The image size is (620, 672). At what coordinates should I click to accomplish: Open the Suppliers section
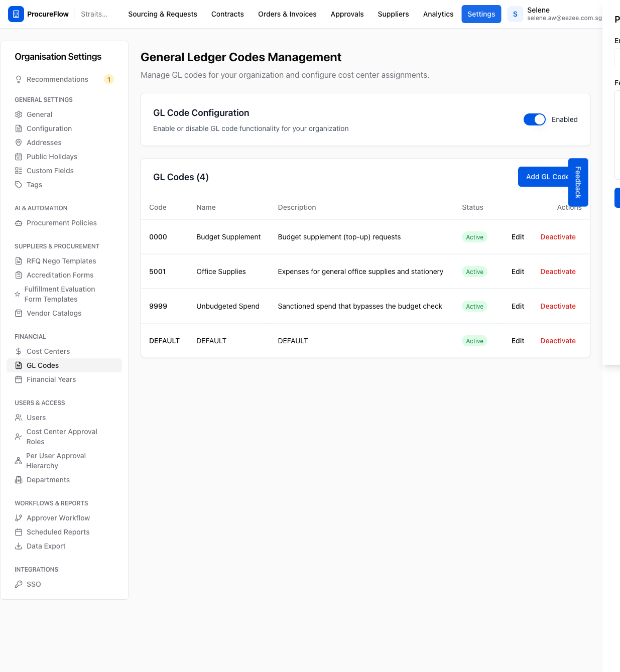393,14
